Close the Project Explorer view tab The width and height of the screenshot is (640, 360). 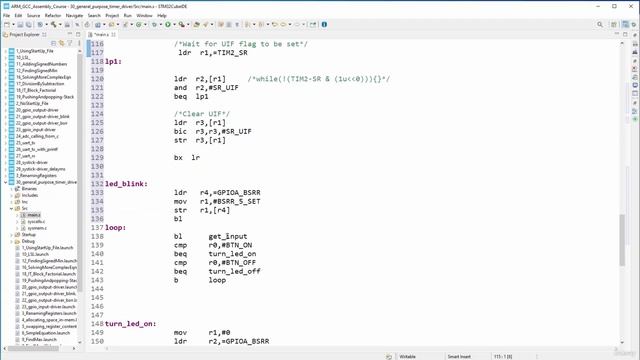(44, 35)
